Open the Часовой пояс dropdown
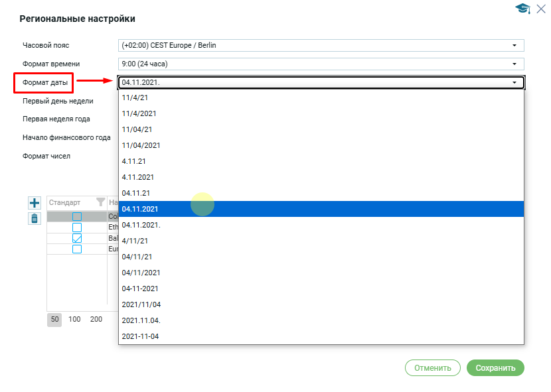 click(x=514, y=45)
